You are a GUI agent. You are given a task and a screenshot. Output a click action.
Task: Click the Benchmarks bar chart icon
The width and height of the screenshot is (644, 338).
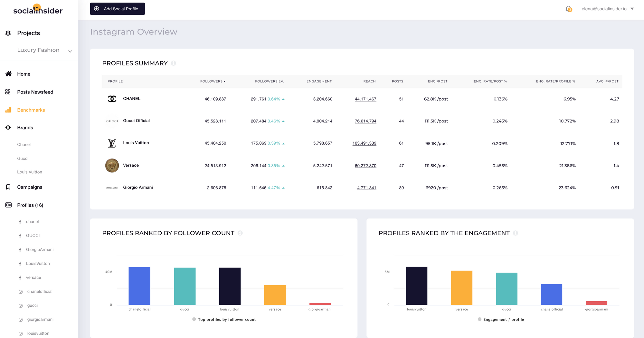click(8, 110)
